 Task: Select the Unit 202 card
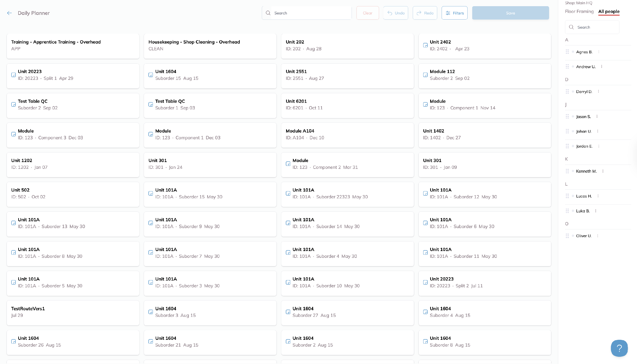click(x=347, y=46)
